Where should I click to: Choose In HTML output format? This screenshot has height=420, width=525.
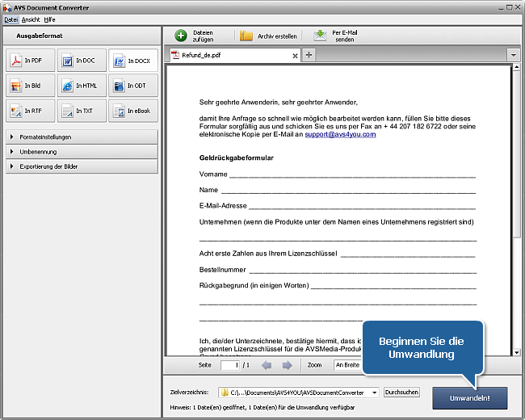pyautogui.click(x=82, y=86)
